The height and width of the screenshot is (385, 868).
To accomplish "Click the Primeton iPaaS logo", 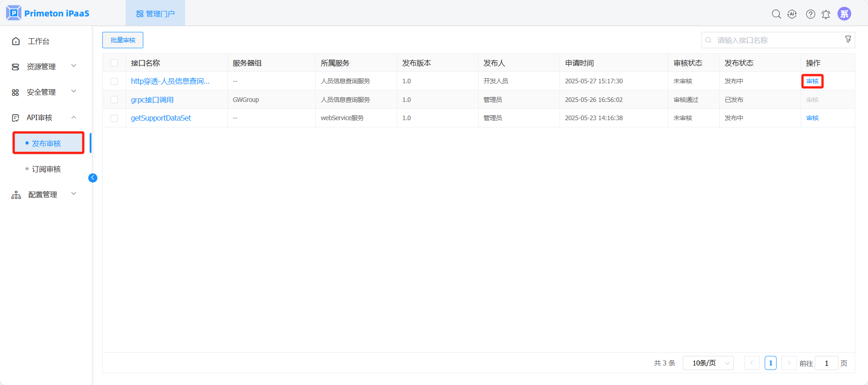I will pos(48,13).
